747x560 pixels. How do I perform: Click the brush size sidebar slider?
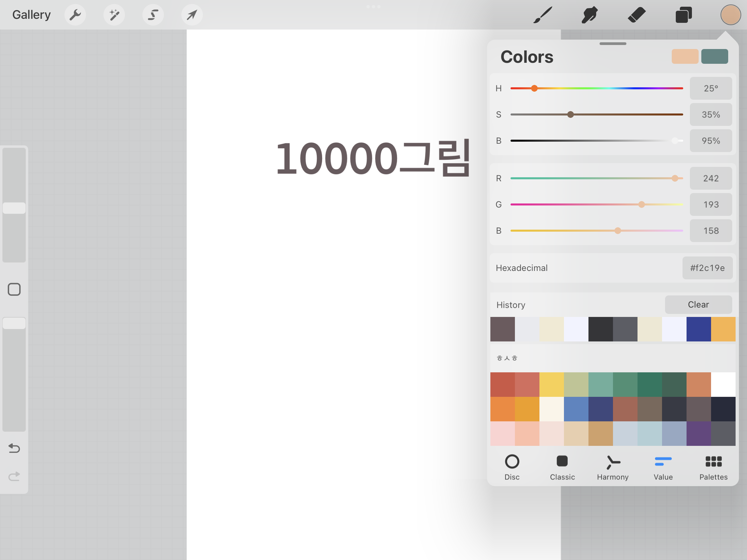[14, 205]
